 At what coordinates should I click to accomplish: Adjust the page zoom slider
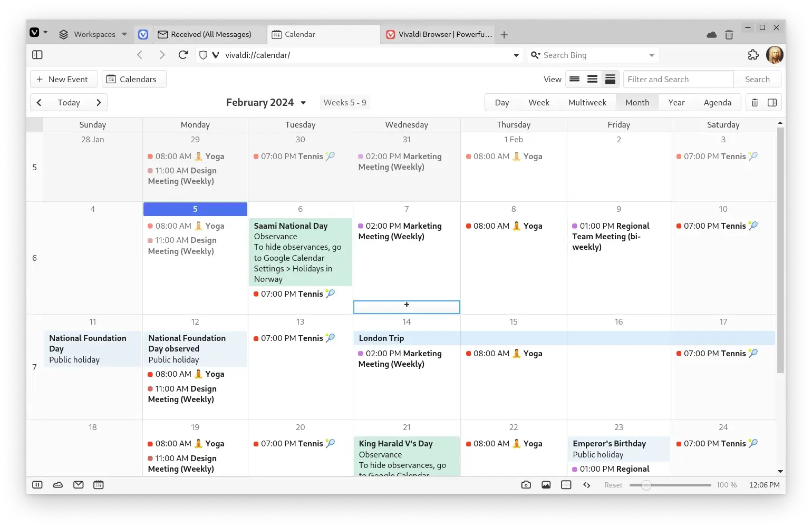646,485
